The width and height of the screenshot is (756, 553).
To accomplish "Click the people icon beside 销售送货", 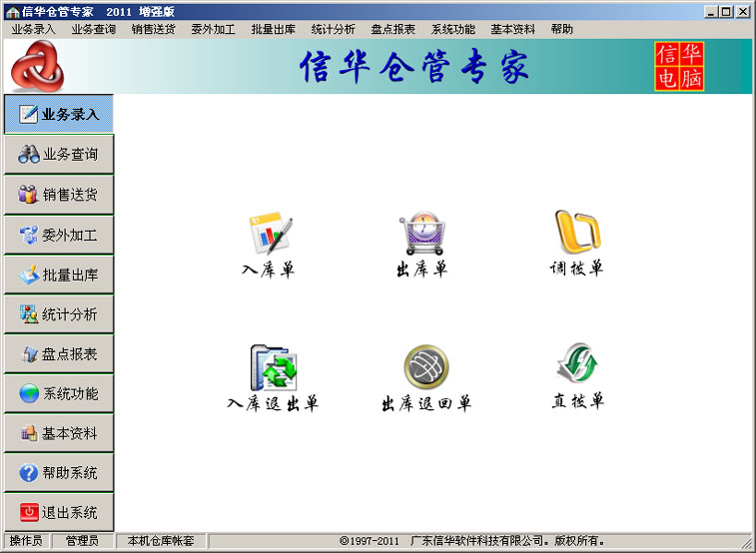I will pos(28,194).
